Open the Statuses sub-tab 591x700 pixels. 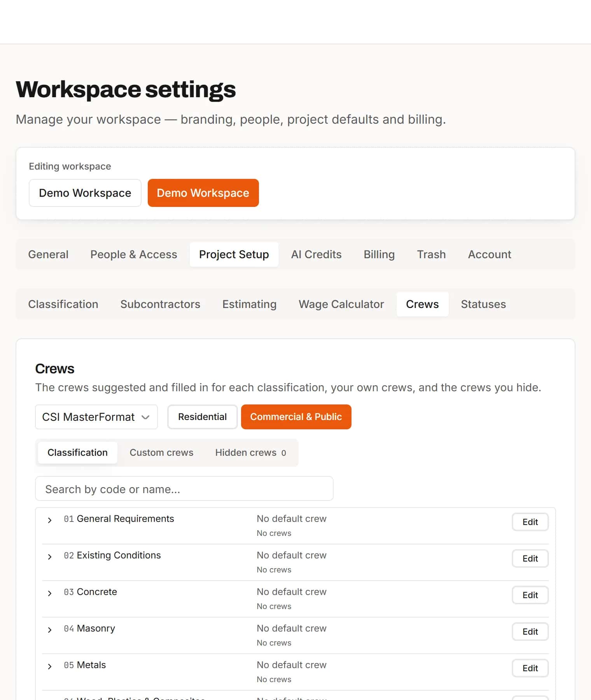[x=483, y=304]
